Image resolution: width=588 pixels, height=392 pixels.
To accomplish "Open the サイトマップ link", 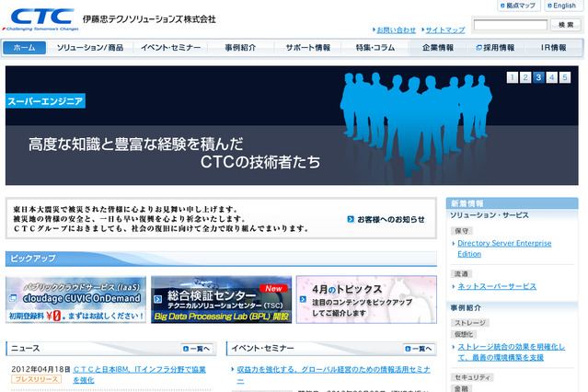I will click(x=445, y=29).
